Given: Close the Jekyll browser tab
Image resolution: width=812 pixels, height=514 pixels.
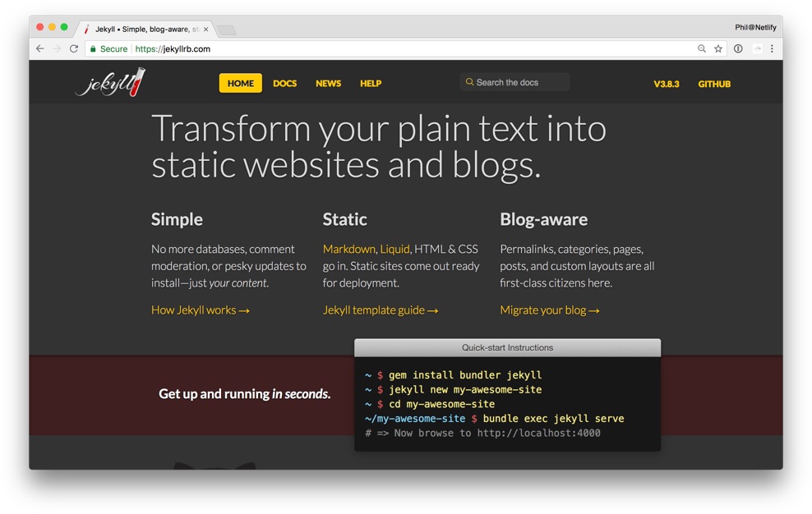Looking at the screenshot, I should [x=205, y=30].
